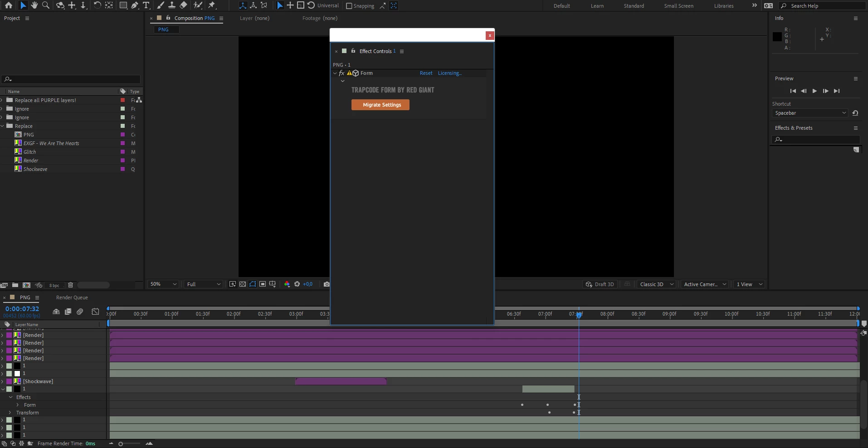The image size is (868, 448).
Task: Switch to the Small Screen workspace
Action: [x=679, y=6]
